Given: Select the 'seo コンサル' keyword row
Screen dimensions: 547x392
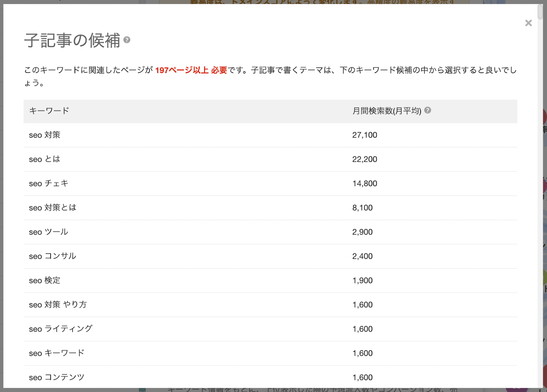Looking at the screenshot, I should (270, 256).
